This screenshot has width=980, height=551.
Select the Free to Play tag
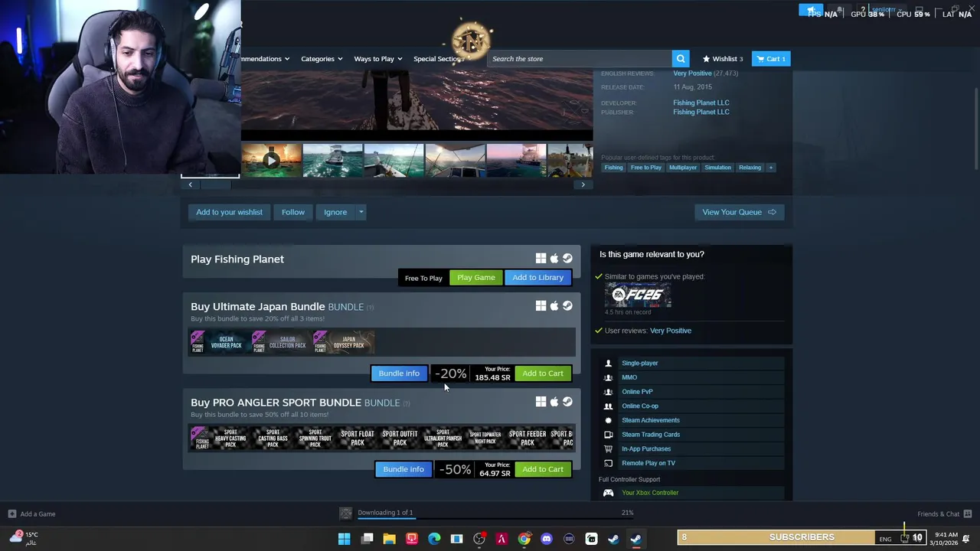click(x=646, y=168)
